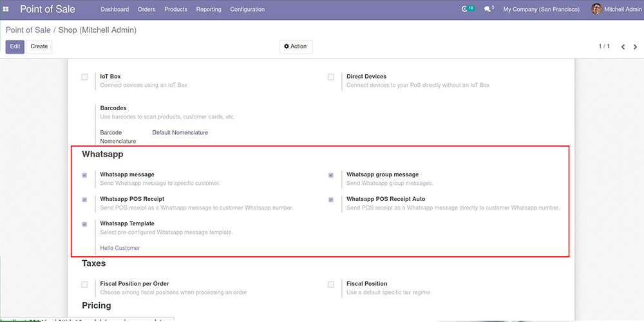The width and height of the screenshot is (644, 322).
Task: Click 'Shop (Mitchell Admin)' breadcrumb text
Action: [x=97, y=30]
